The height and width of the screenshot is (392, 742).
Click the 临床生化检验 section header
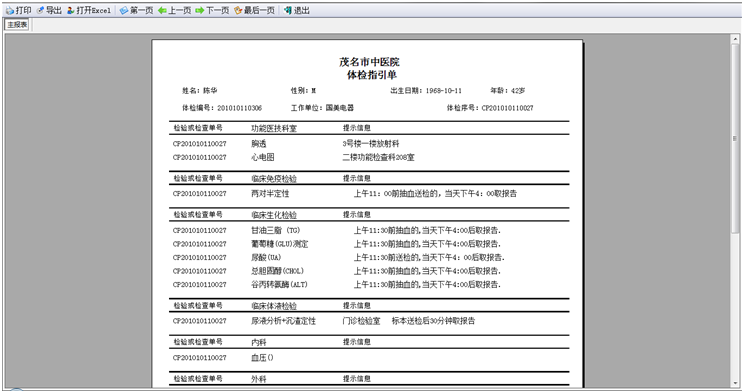274,215
